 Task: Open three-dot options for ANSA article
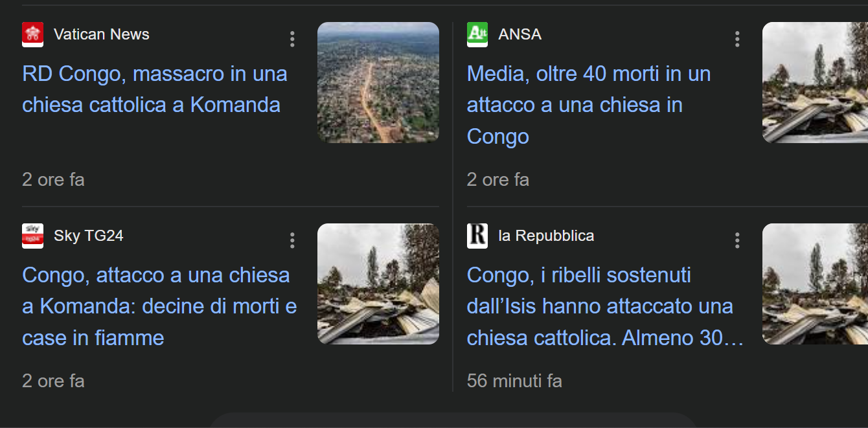click(x=737, y=39)
